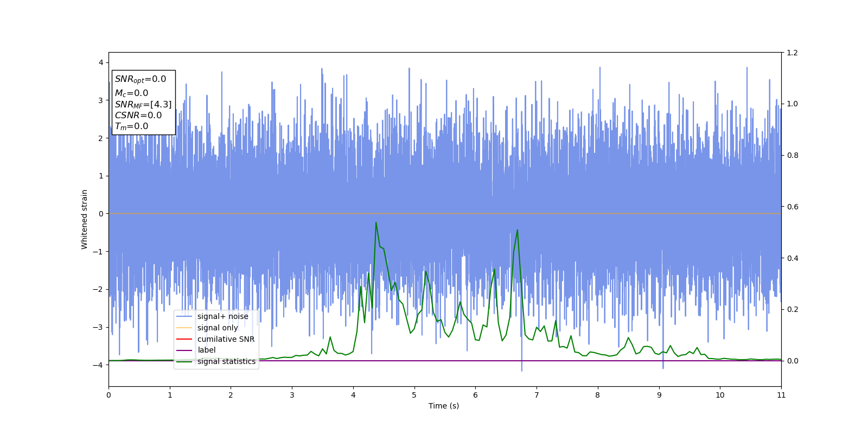Image resolution: width=868 pixels, height=434 pixels.
Task: Click the x-axis tick label 9
Action: pos(659,395)
